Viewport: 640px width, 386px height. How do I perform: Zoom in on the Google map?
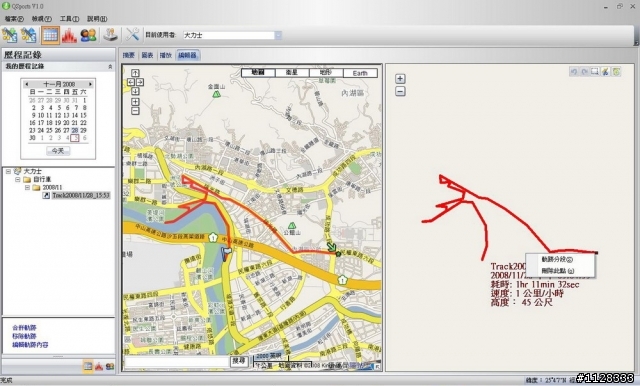135,102
